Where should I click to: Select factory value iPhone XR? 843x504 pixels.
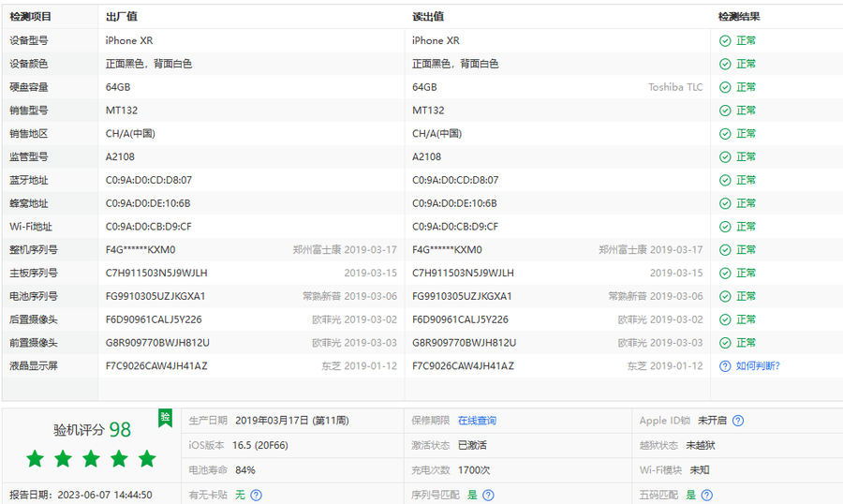tap(129, 41)
